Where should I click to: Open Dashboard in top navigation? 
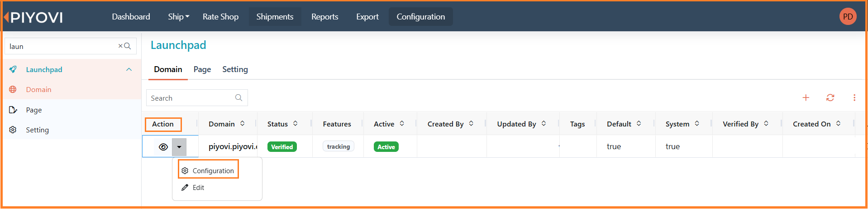(131, 17)
